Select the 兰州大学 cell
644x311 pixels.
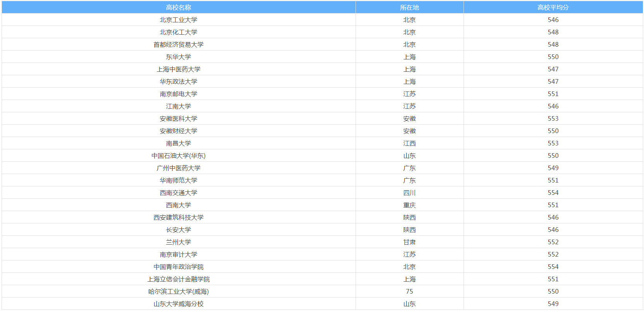[x=179, y=242]
